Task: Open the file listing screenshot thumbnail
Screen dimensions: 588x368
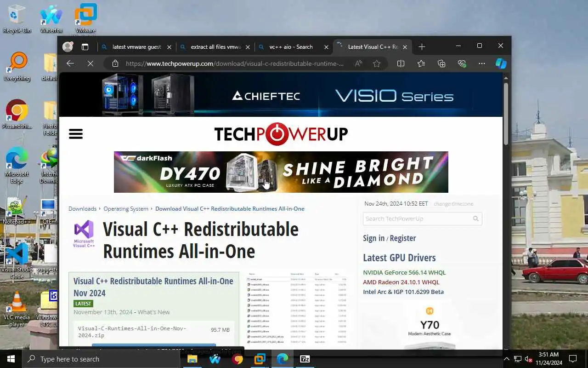Action: 297,310
